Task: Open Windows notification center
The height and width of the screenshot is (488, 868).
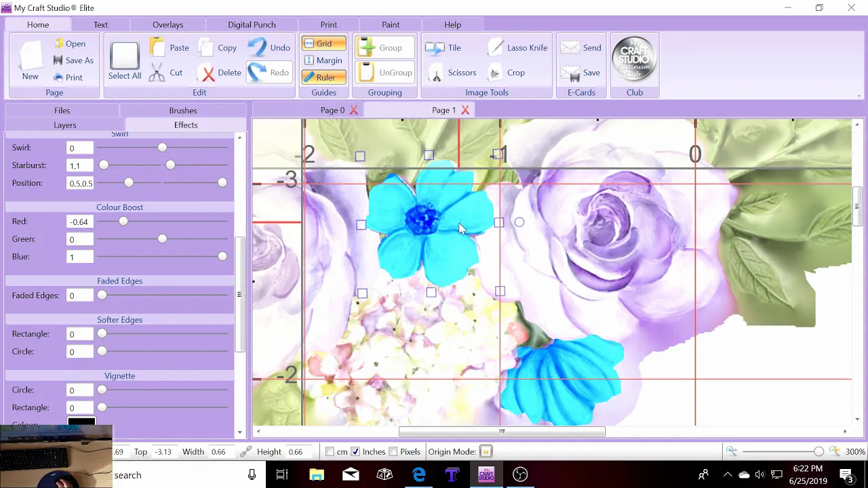Action: point(846,474)
